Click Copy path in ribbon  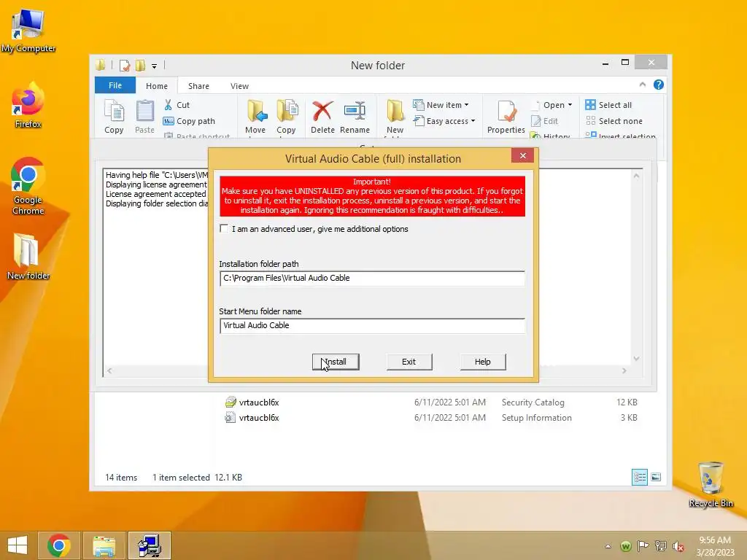tap(189, 121)
